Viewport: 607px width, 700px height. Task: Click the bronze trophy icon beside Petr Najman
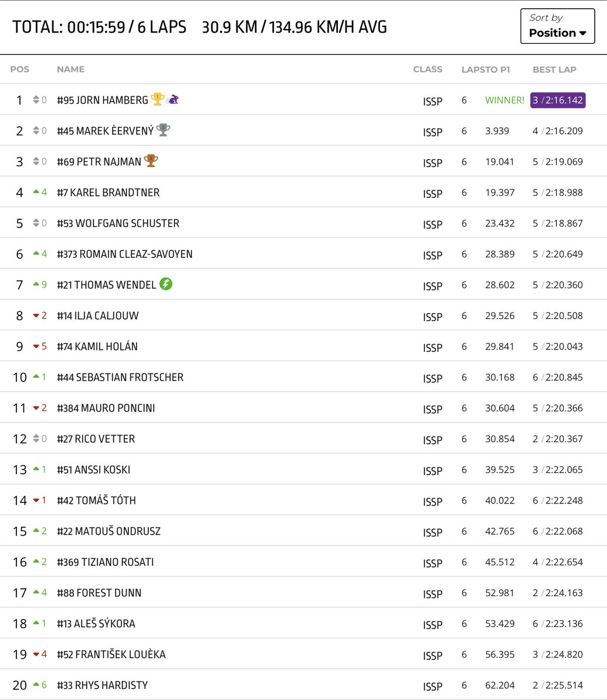point(151,161)
